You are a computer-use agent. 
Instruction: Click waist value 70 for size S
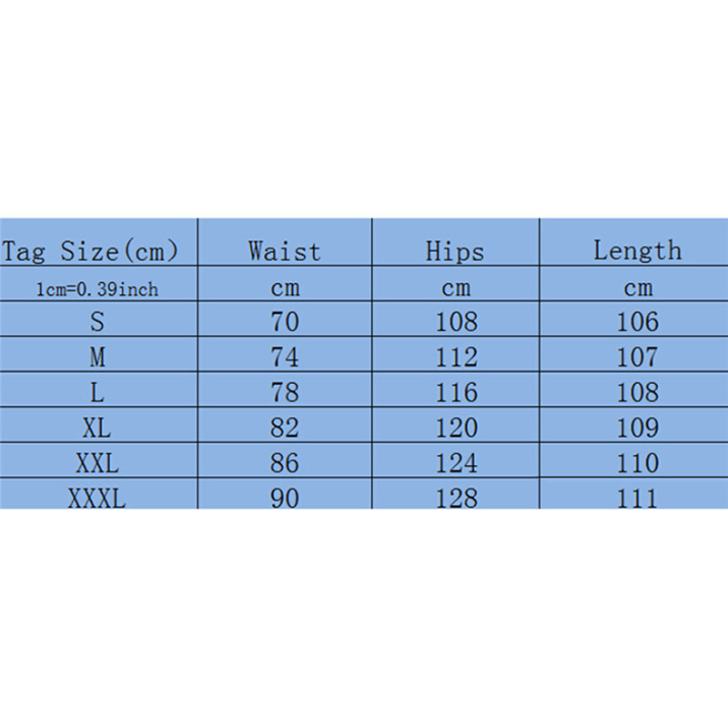coord(285,321)
